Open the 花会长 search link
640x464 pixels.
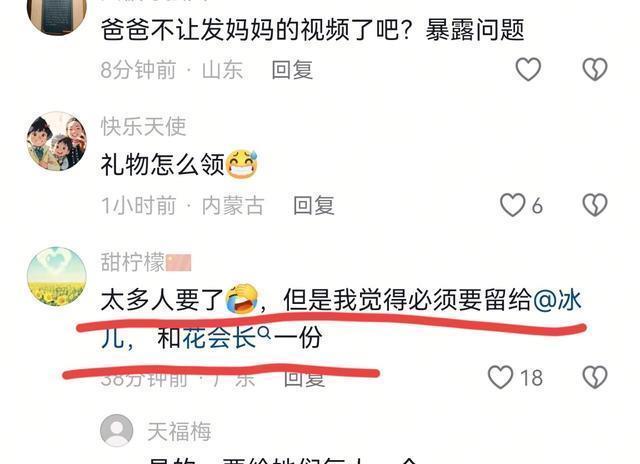219,338
